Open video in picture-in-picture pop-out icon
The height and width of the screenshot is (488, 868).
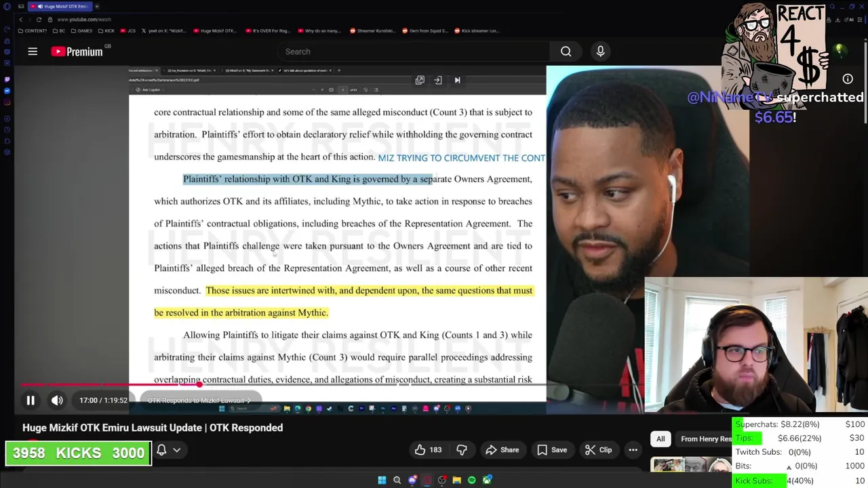point(420,80)
